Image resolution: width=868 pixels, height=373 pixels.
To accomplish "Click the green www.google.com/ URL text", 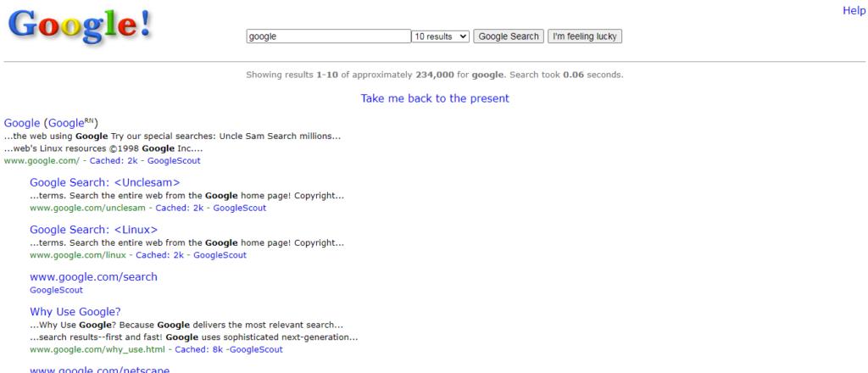I will coord(42,161).
